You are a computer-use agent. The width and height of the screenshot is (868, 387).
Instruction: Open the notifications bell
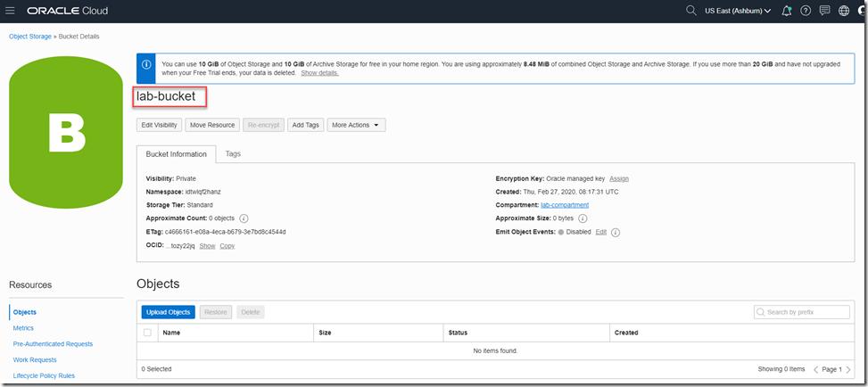[x=786, y=11]
